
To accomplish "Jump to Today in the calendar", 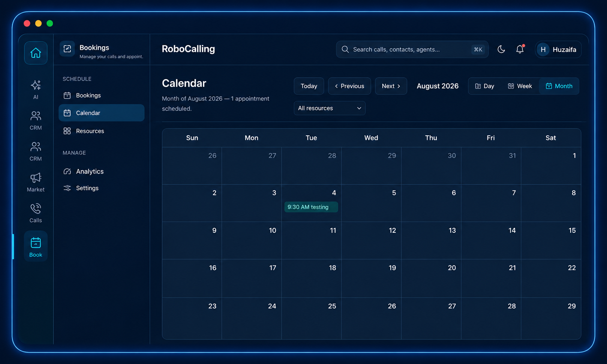I will [x=309, y=86].
